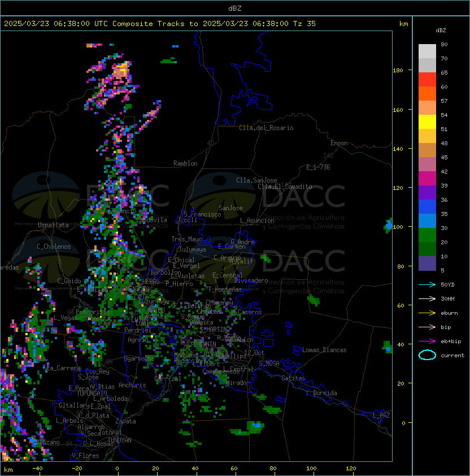470x476 pixels.
Task: Select the magenta swatch below 42 dBZ
Action: [x=427, y=179]
